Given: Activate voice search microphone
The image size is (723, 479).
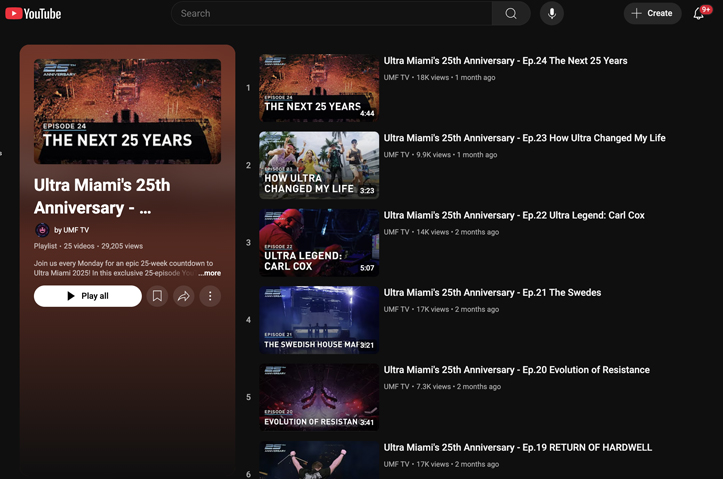Looking at the screenshot, I should pyautogui.click(x=551, y=13).
